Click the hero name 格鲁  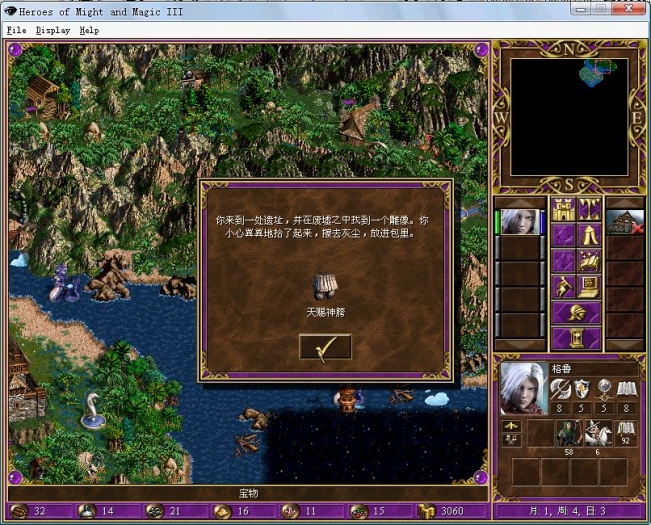561,369
